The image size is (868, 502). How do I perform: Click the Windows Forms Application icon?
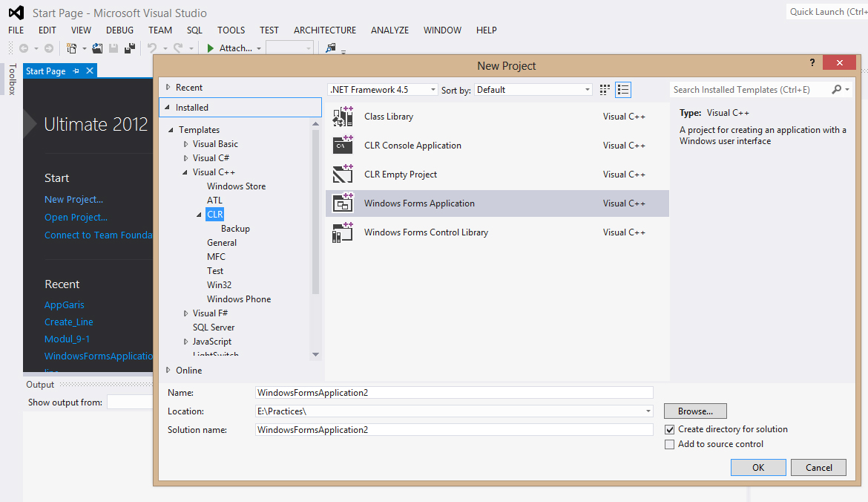(343, 203)
